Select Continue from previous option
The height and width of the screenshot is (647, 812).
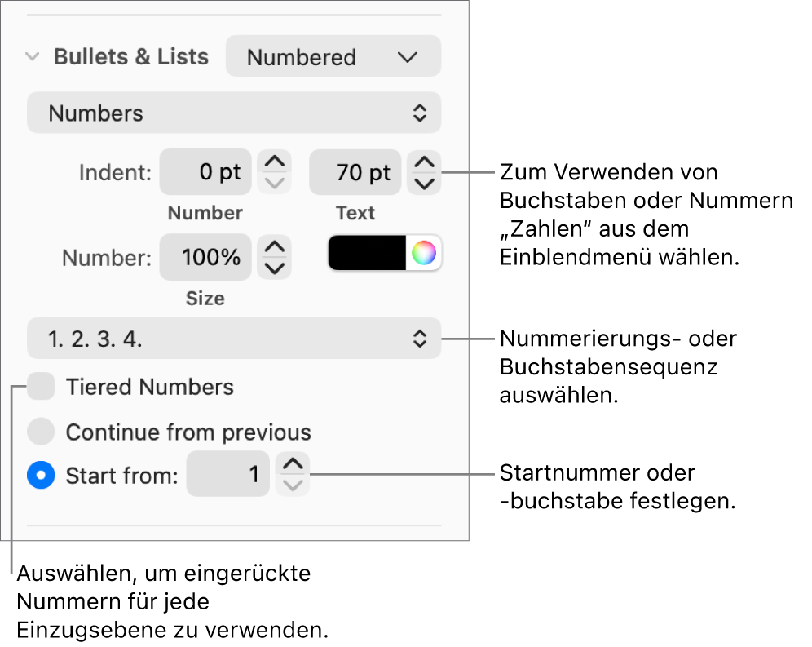(41, 432)
